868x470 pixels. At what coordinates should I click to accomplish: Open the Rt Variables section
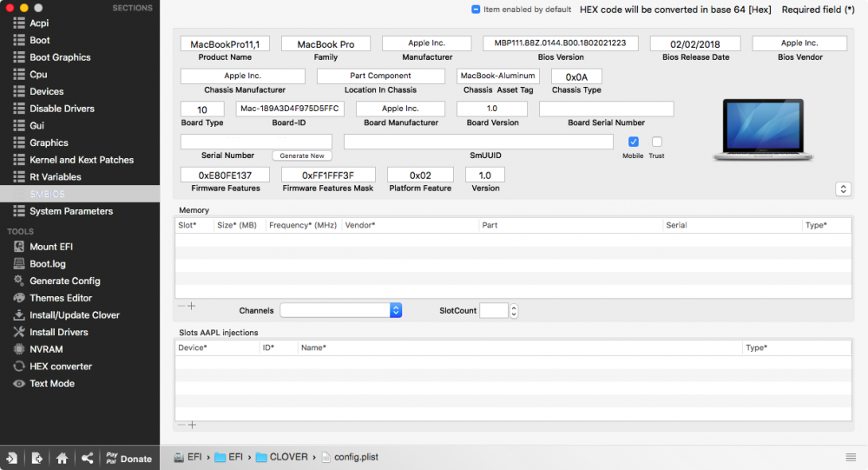[56, 177]
